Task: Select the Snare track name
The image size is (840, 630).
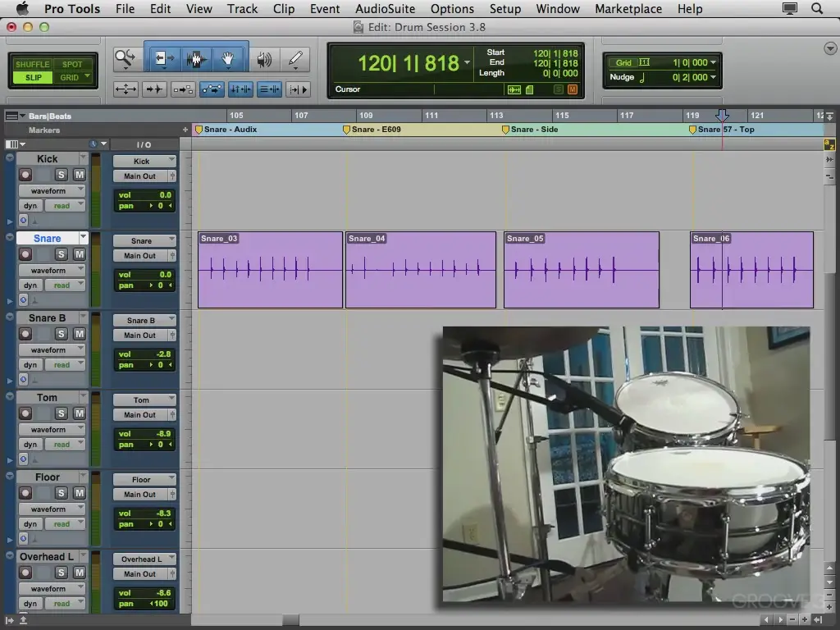Action: [47, 239]
